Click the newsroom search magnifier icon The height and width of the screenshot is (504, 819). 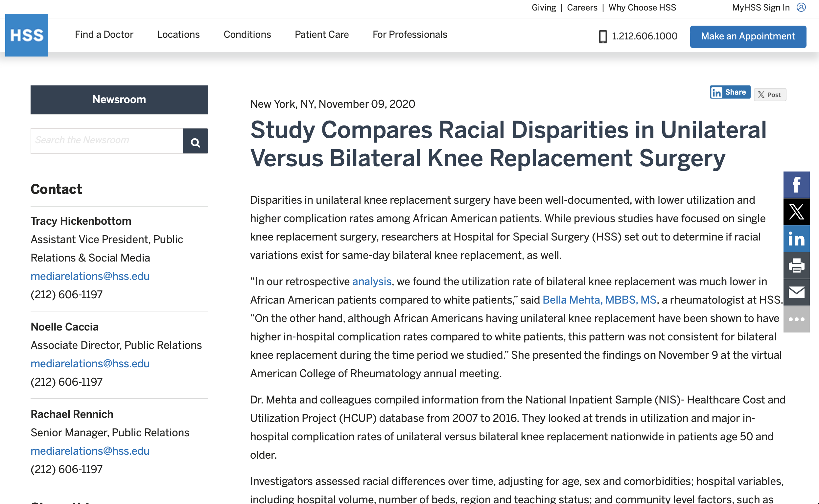tap(195, 141)
